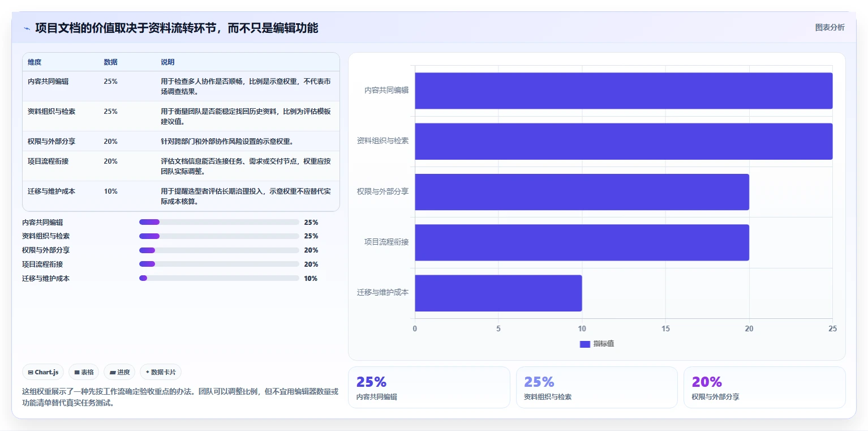This screenshot has height=431, width=868.
Task: Click the 15 tick on the chart x-axis
Action: [665, 328]
